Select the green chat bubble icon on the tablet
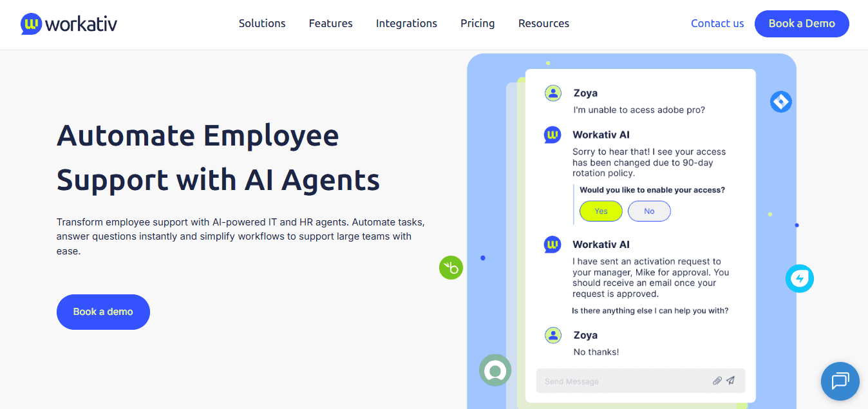 pyautogui.click(x=495, y=370)
